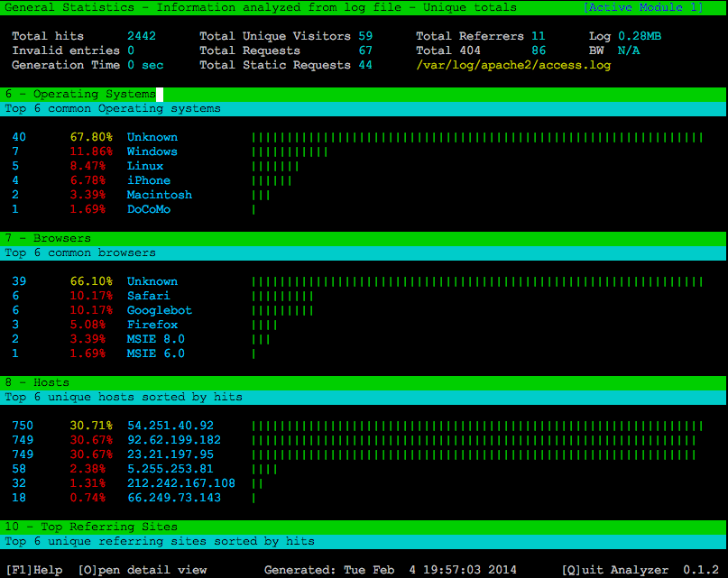Click the [F1]Help shortcut

[x=34, y=570]
